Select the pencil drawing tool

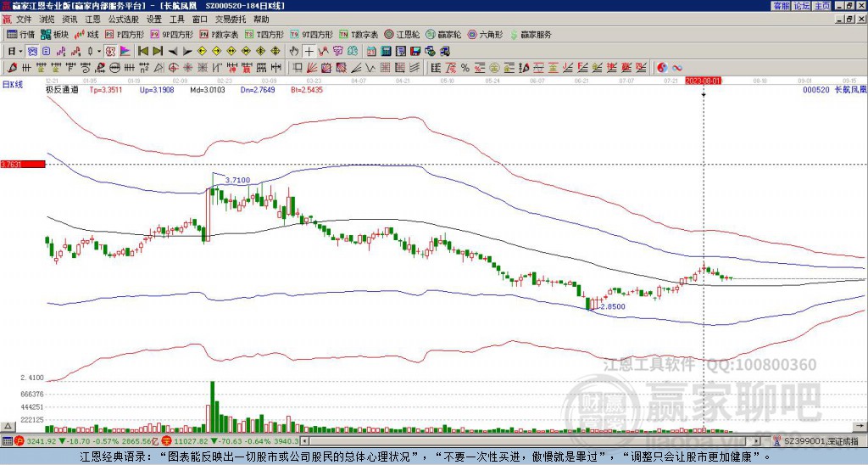click(12, 68)
